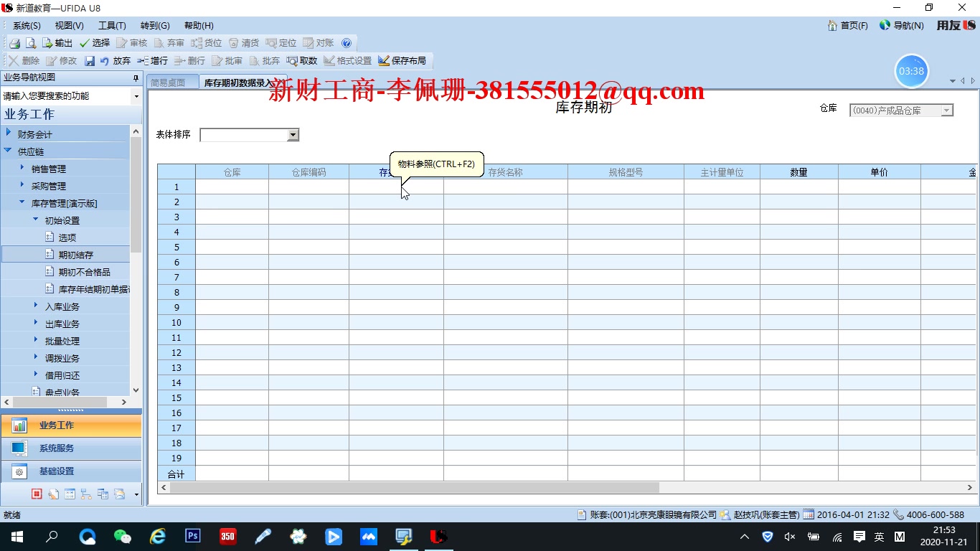Click the blue help question-mark icon
The width and height of the screenshot is (980, 551).
coord(347,42)
